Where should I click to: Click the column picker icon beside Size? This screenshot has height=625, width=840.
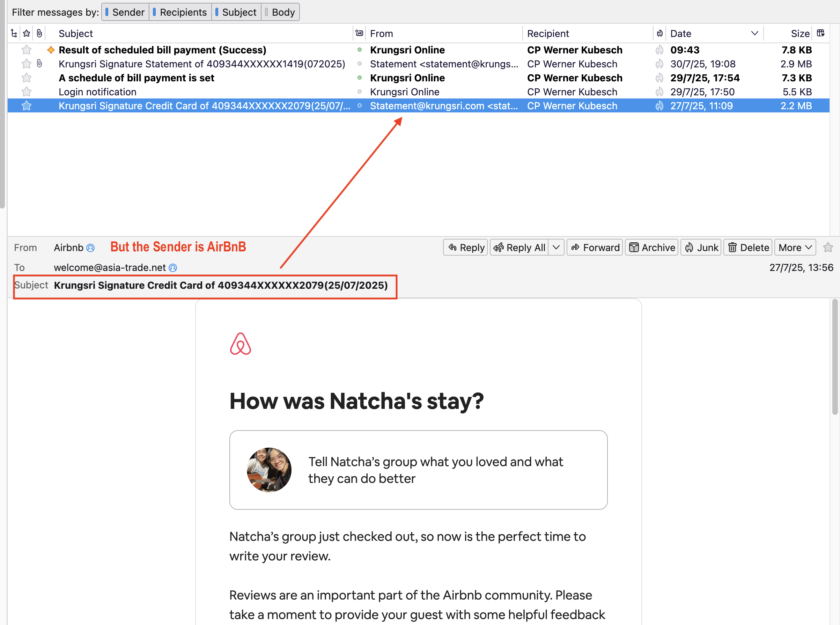pos(820,33)
